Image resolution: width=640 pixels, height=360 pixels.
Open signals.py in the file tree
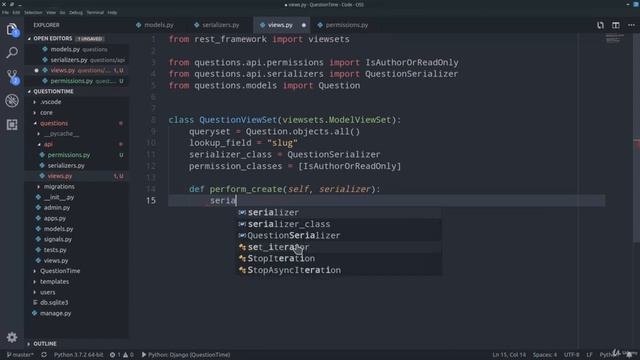58,240
